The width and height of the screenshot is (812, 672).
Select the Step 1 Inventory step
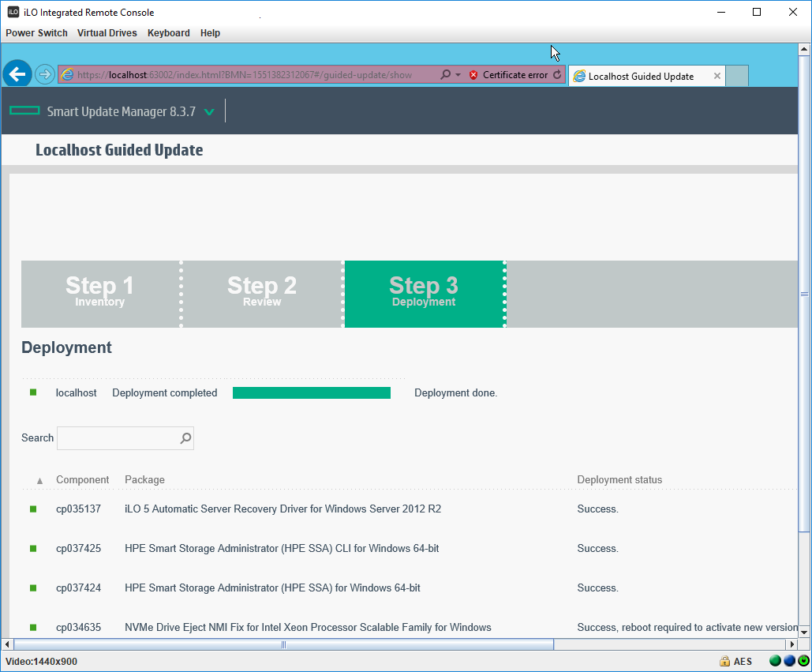(x=100, y=294)
